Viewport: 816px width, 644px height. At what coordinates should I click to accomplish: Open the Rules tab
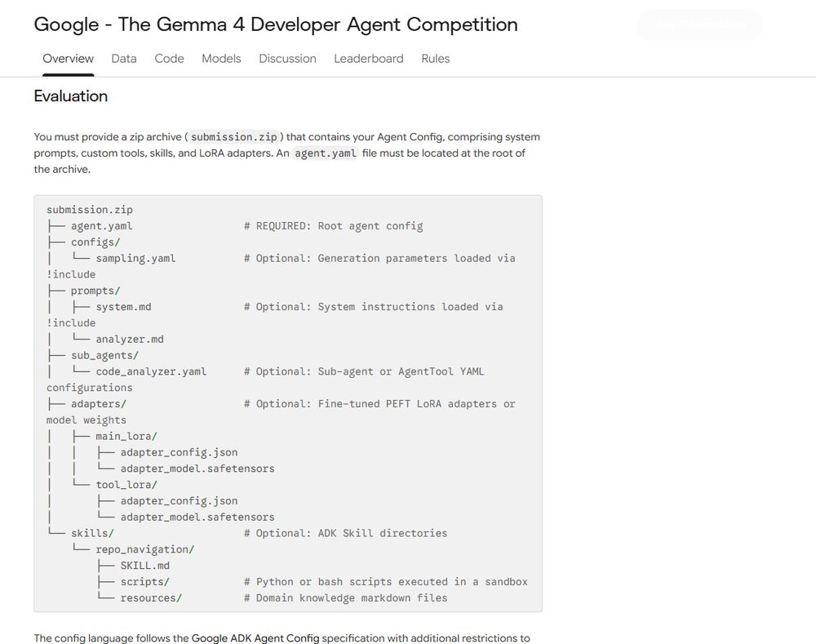point(436,58)
